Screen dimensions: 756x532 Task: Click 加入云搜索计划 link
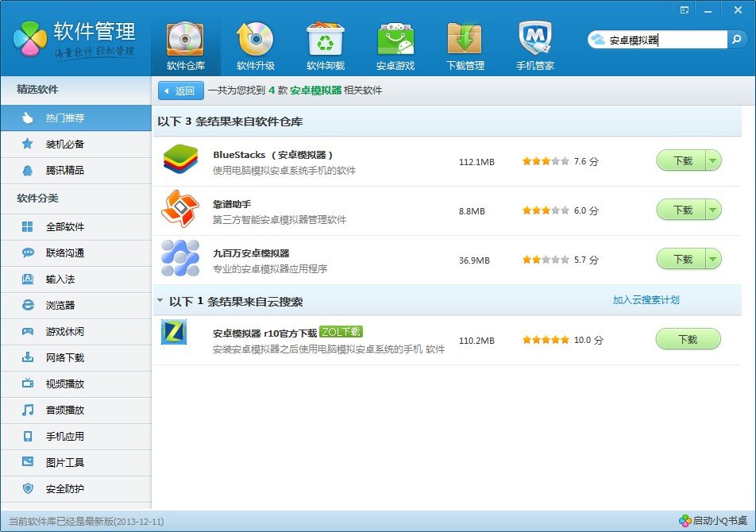click(x=646, y=300)
